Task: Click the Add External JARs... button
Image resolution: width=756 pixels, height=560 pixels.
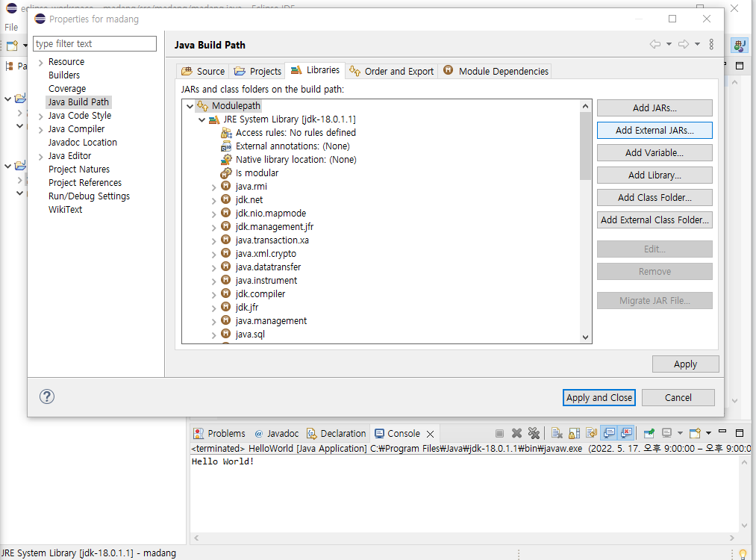Action: (655, 130)
